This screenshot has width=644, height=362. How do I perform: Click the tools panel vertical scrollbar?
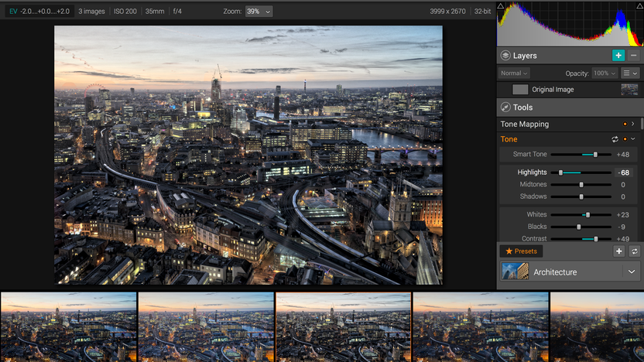coord(642,124)
